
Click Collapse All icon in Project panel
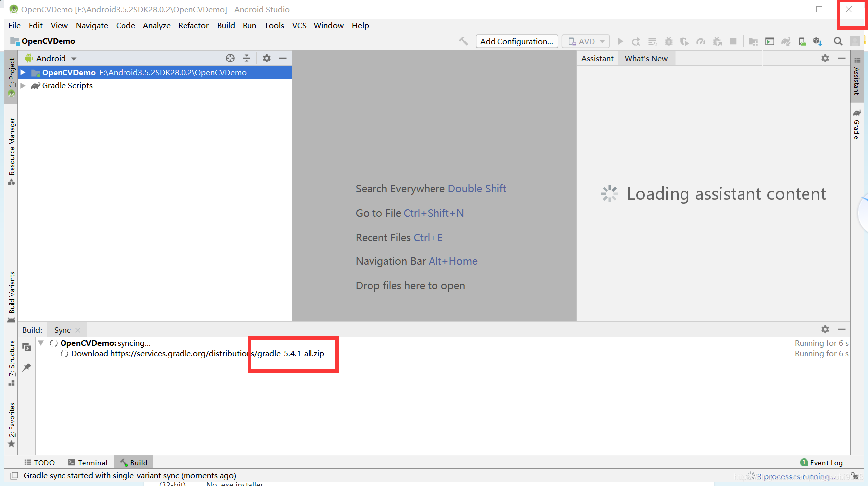[x=247, y=58]
